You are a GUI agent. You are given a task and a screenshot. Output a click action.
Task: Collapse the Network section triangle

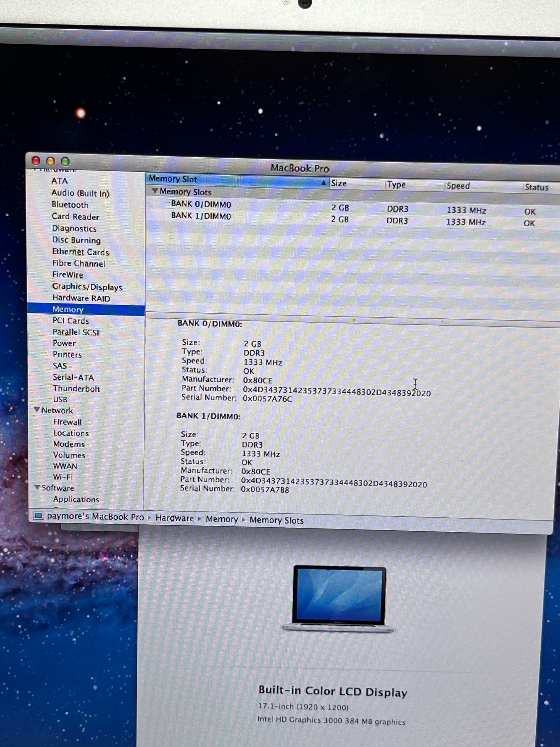[x=37, y=410]
